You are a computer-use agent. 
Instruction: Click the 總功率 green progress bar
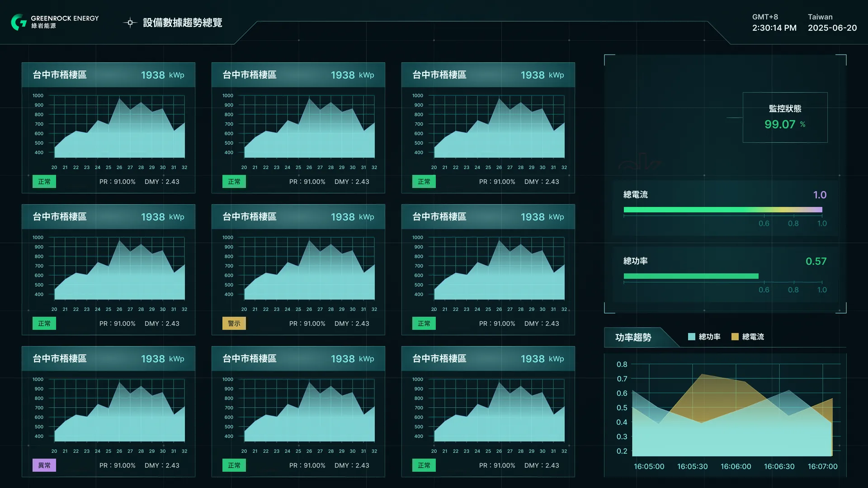691,276
